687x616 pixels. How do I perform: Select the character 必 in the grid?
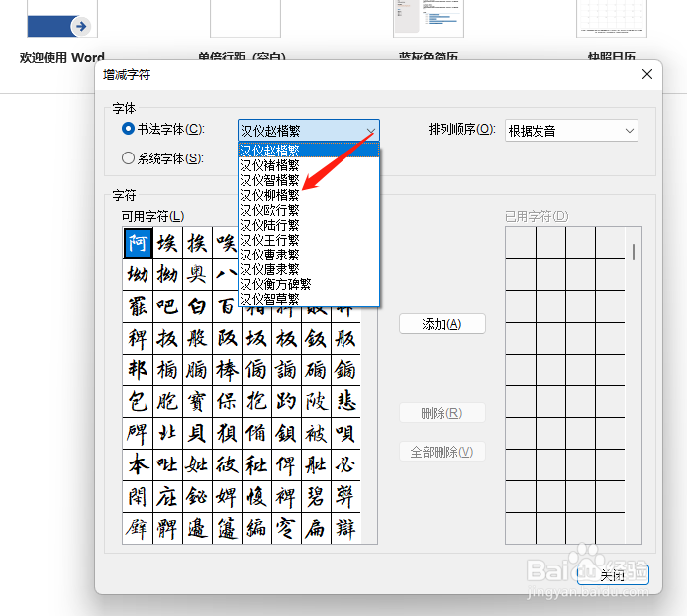[x=345, y=464]
